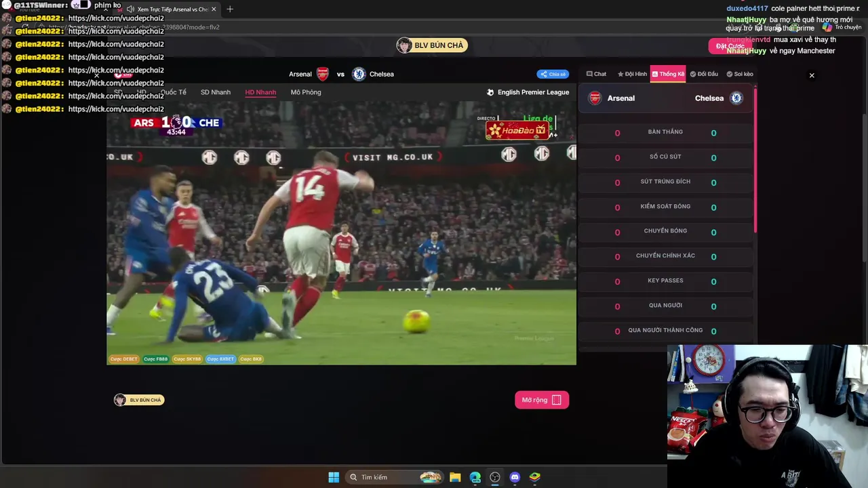Open File Explorer from the taskbar
This screenshot has width=868, height=488.
(455, 477)
